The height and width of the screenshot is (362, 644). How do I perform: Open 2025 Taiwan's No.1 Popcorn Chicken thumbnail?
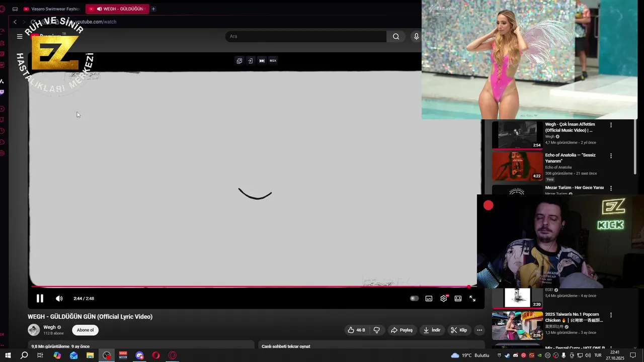517,325
